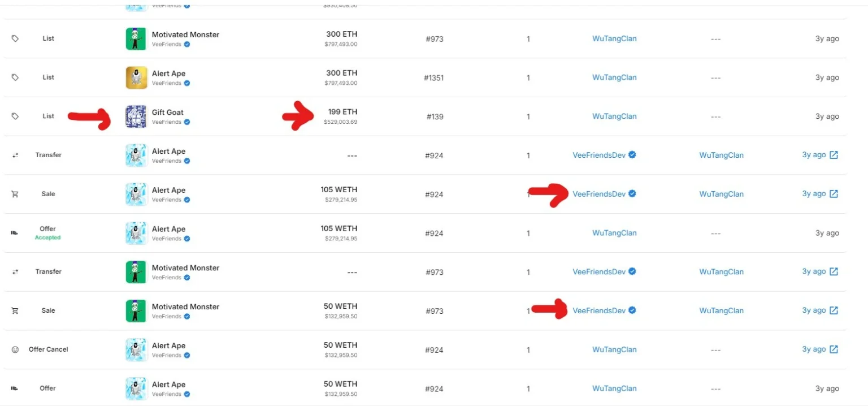Open Motivated Monster thumbnail in the 300 ETH List row

(x=136, y=38)
